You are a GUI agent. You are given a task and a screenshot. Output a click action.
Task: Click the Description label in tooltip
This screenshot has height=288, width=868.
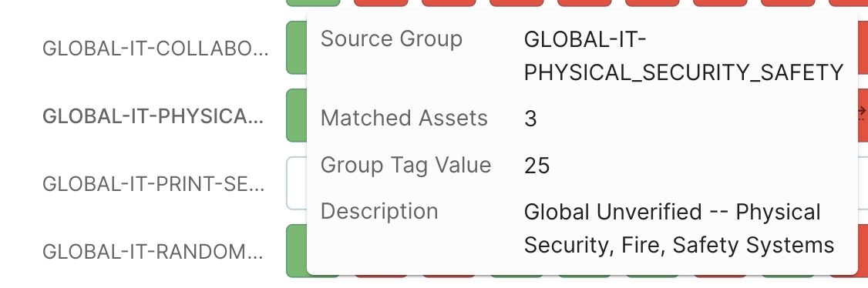point(379,212)
